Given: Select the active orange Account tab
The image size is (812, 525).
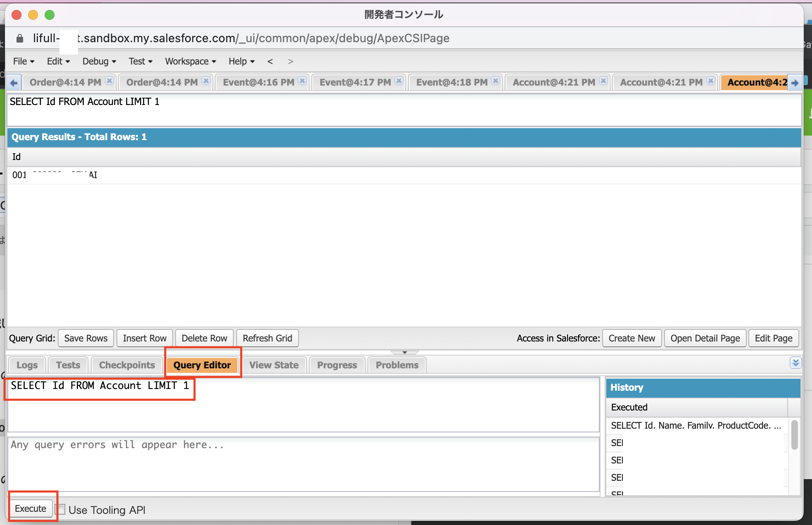Looking at the screenshot, I should 754,82.
